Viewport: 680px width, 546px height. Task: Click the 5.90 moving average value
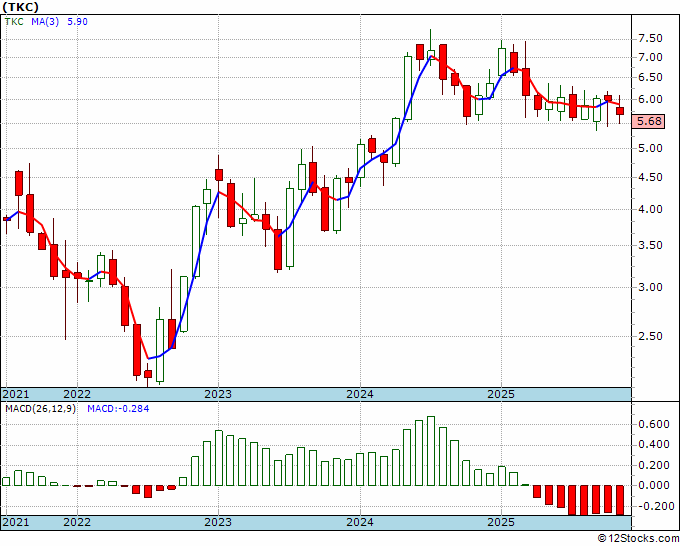77,22
